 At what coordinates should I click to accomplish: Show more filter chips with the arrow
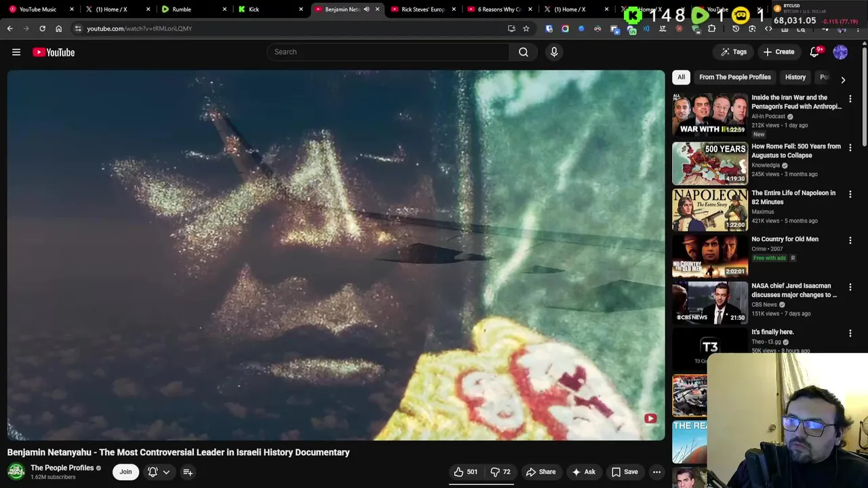pyautogui.click(x=843, y=79)
